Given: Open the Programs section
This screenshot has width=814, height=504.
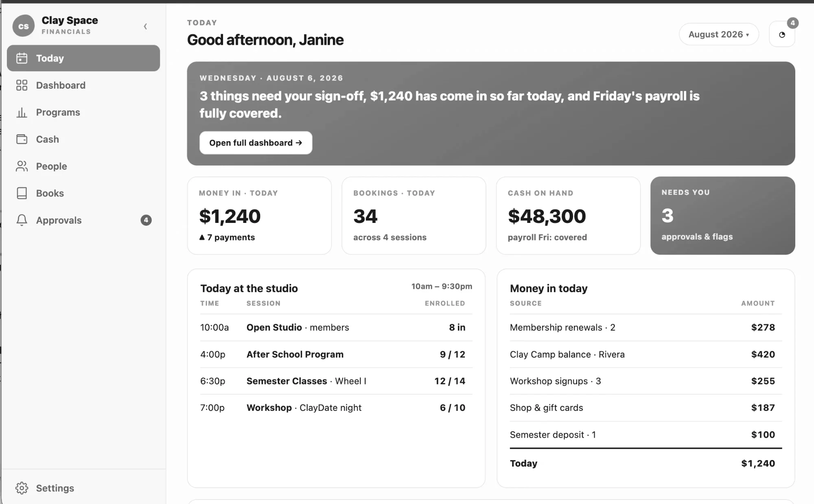Looking at the screenshot, I should coord(83,112).
